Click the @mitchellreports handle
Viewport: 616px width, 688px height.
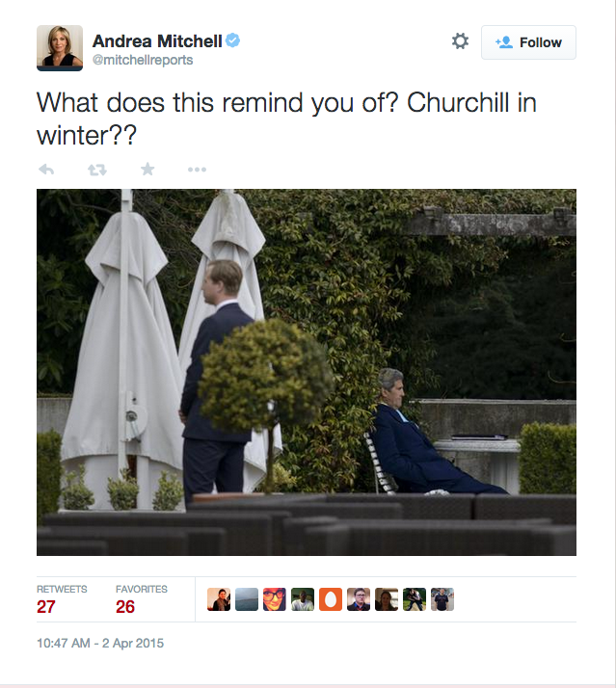143,60
